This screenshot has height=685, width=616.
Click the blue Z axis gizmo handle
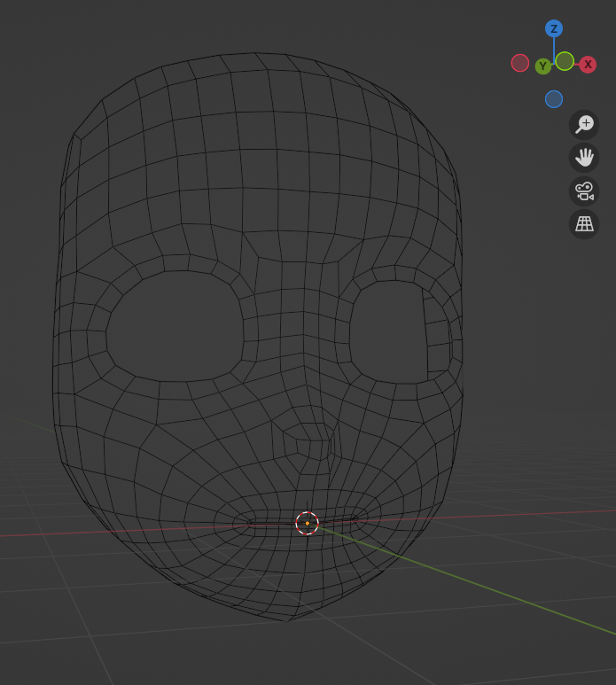(x=554, y=29)
